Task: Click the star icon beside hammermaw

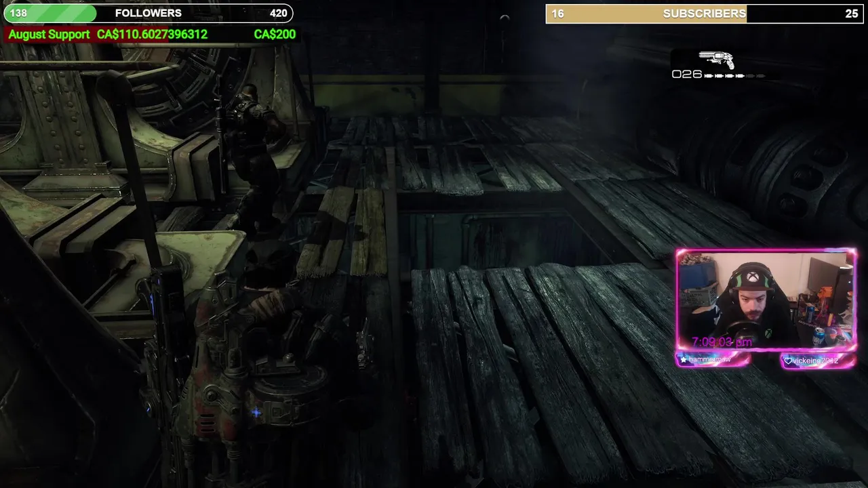Action: [x=684, y=359]
